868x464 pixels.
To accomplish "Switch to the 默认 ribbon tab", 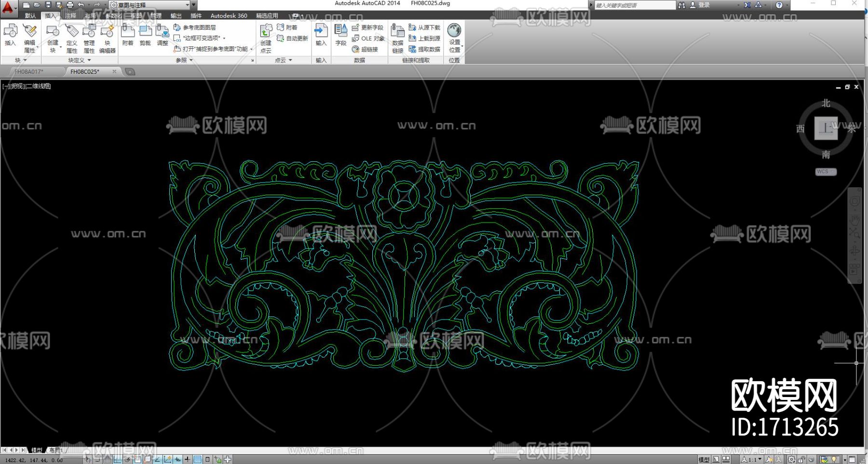I will coord(30,16).
